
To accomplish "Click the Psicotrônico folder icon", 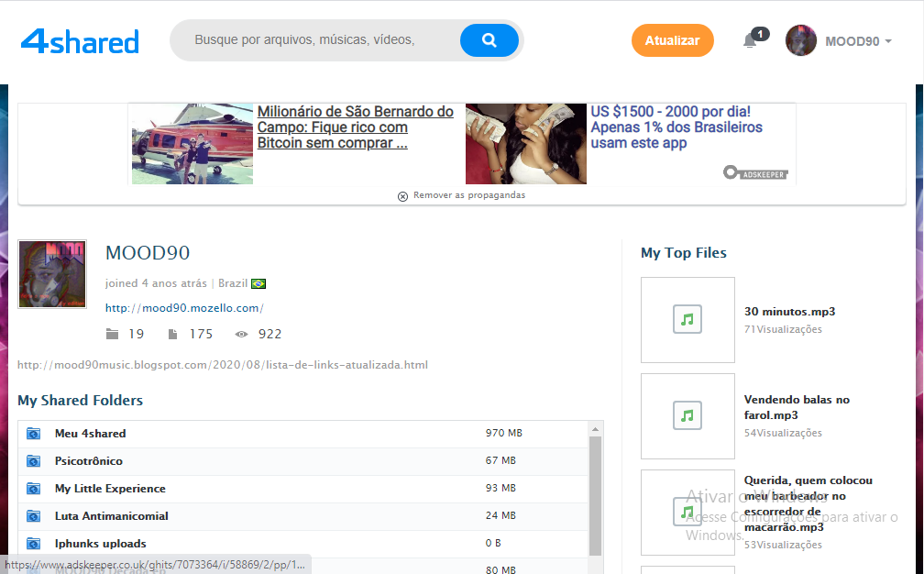I will pos(34,461).
